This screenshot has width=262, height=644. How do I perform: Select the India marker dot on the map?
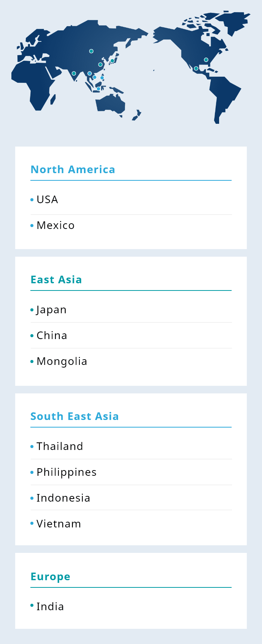pyautogui.click(x=74, y=73)
